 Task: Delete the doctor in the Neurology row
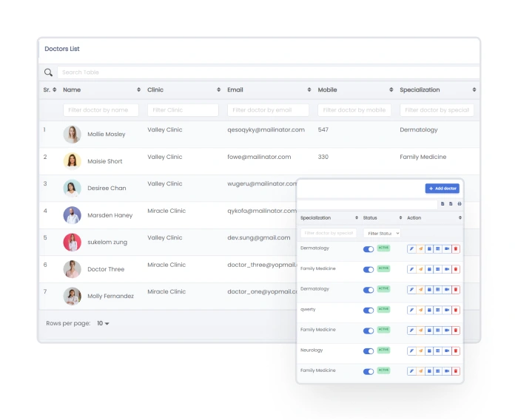click(x=456, y=350)
